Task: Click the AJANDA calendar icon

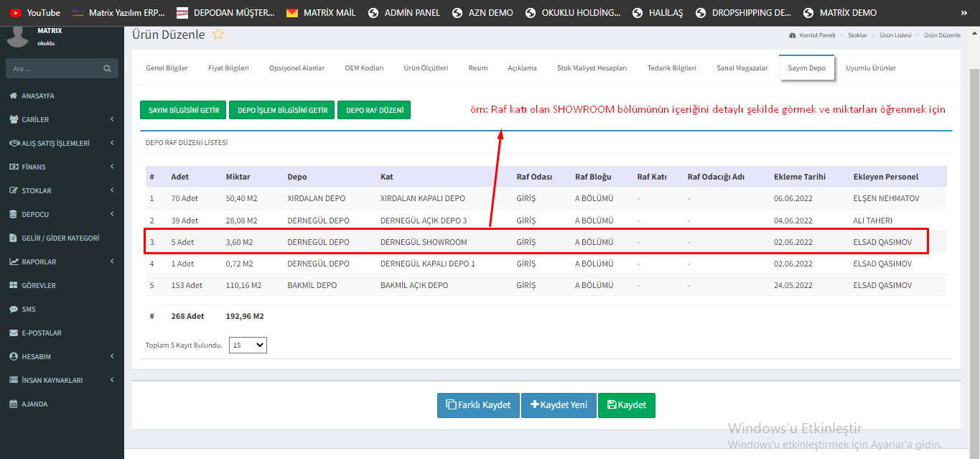Action: [14, 404]
